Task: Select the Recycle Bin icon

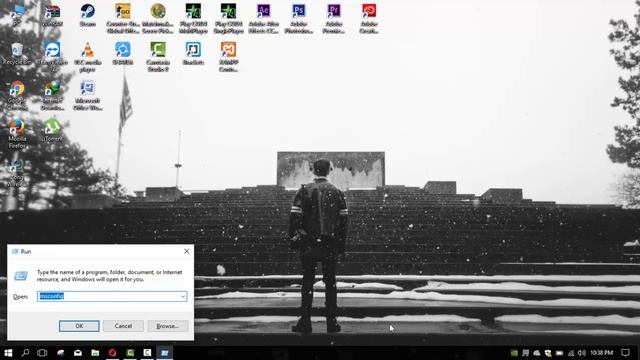Action: pyautogui.click(x=17, y=54)
